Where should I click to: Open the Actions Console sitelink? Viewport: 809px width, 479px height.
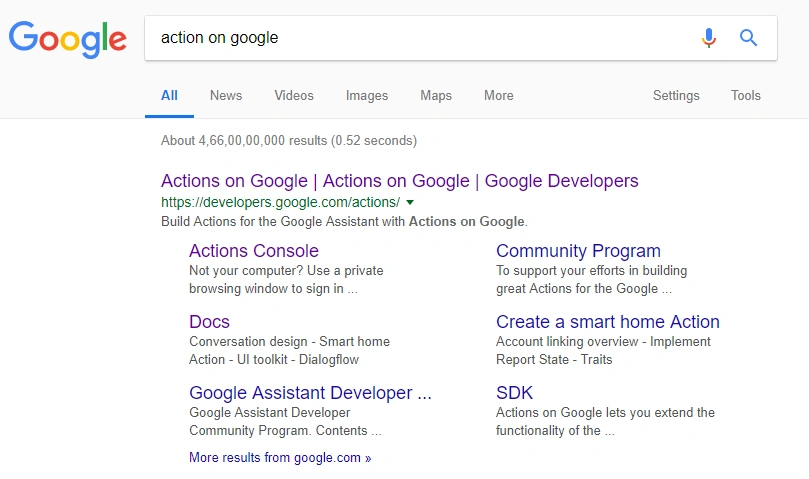(x=254, y=251)
